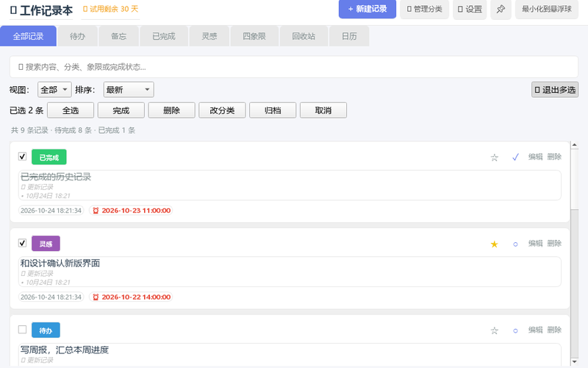Click the 改分类 batch button
The height and width of the screenshot is (368, 588).
point(223,110)
